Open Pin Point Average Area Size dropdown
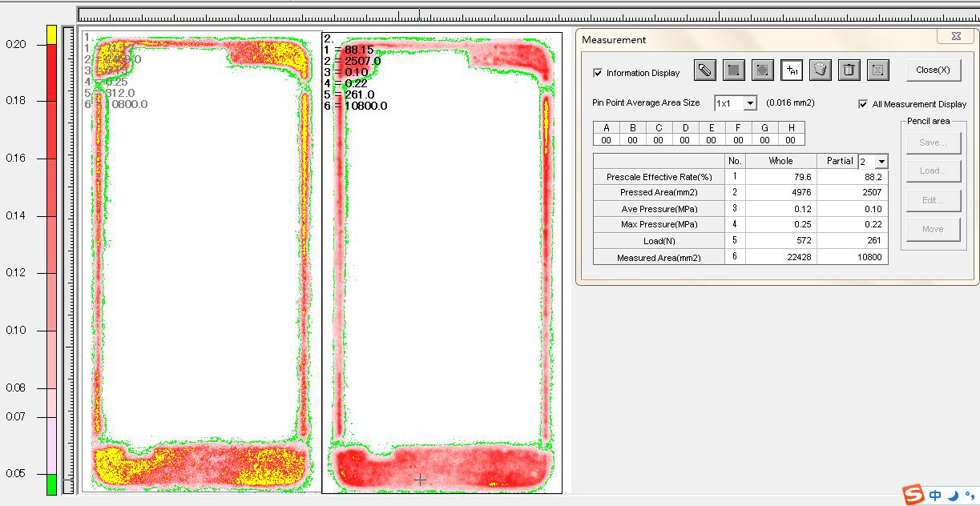Viewport: 980px width, 506px height. pos(750,103)
